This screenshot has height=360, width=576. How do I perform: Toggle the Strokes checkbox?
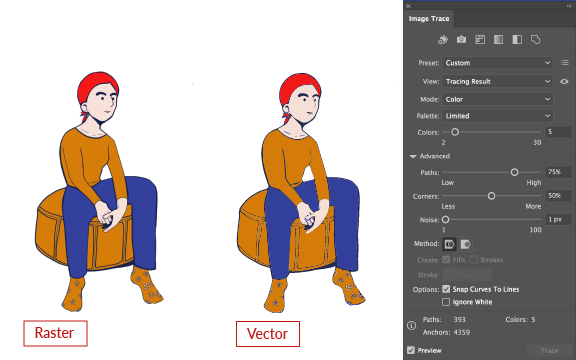(x=474, y=260)
